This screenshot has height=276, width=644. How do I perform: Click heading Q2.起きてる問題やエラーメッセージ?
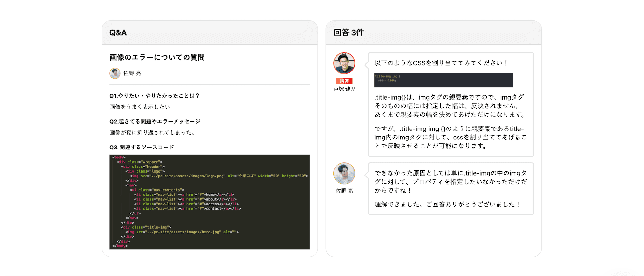click(x=155, y=121)
